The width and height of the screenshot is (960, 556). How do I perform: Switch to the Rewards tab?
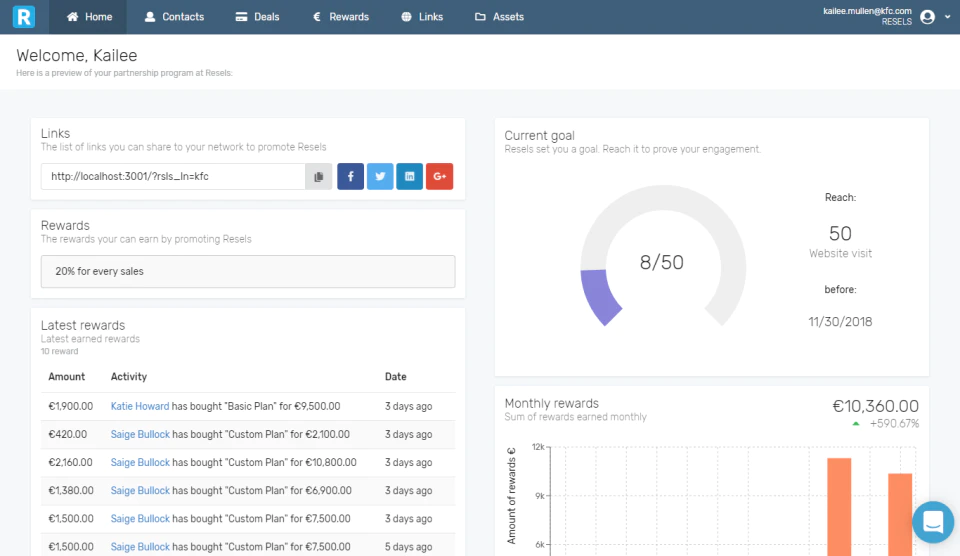point(340,17)
